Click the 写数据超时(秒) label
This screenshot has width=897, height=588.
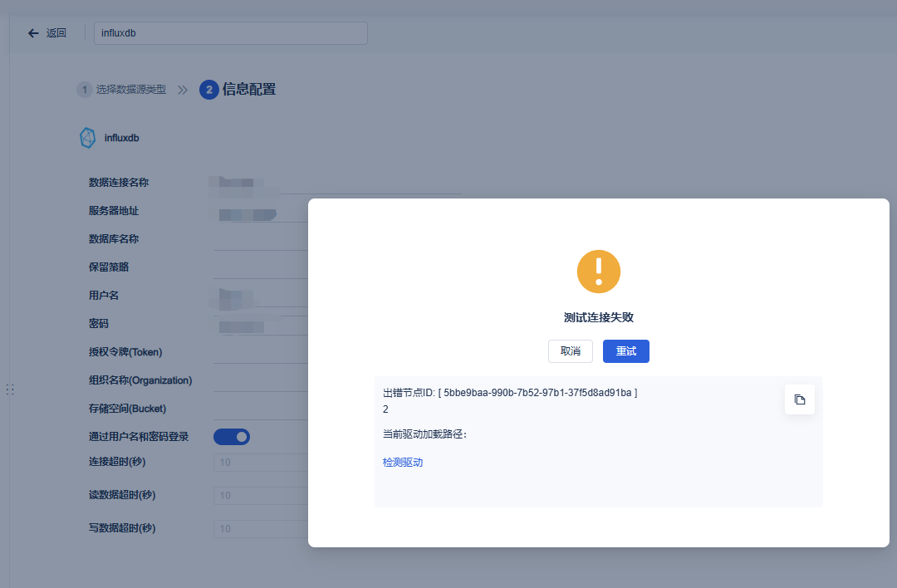click(122, 528)
